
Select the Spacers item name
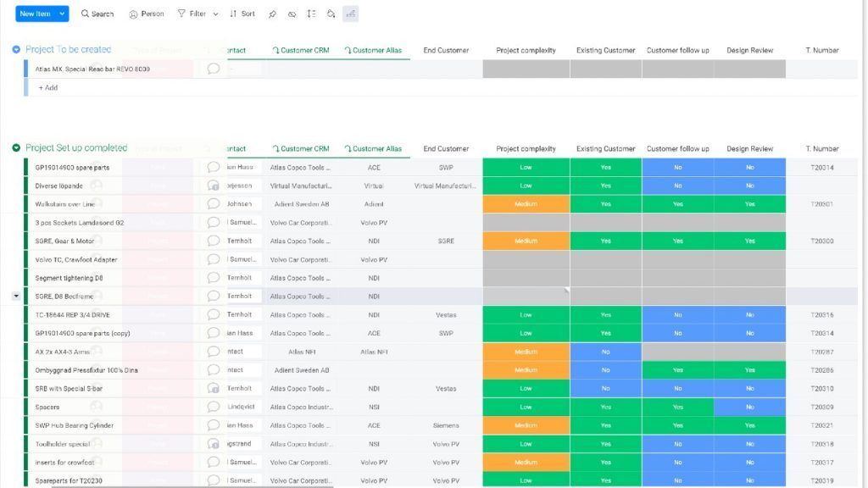click(47, 408)
